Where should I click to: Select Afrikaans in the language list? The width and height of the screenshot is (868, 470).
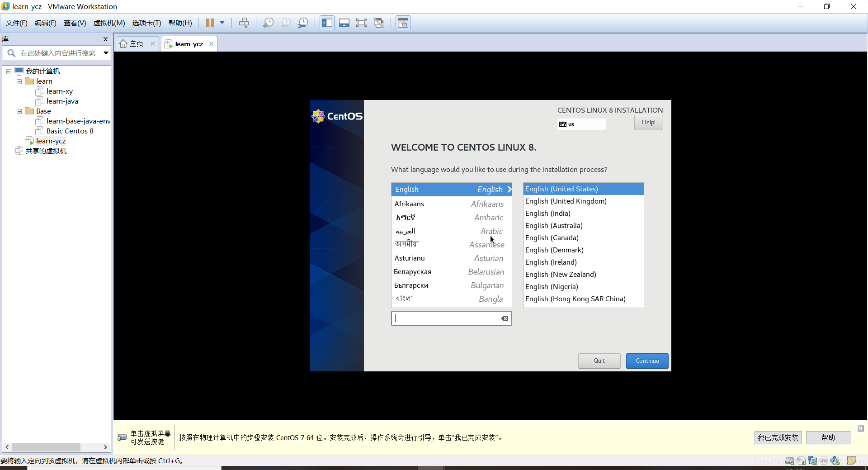[x=451, y=204]
